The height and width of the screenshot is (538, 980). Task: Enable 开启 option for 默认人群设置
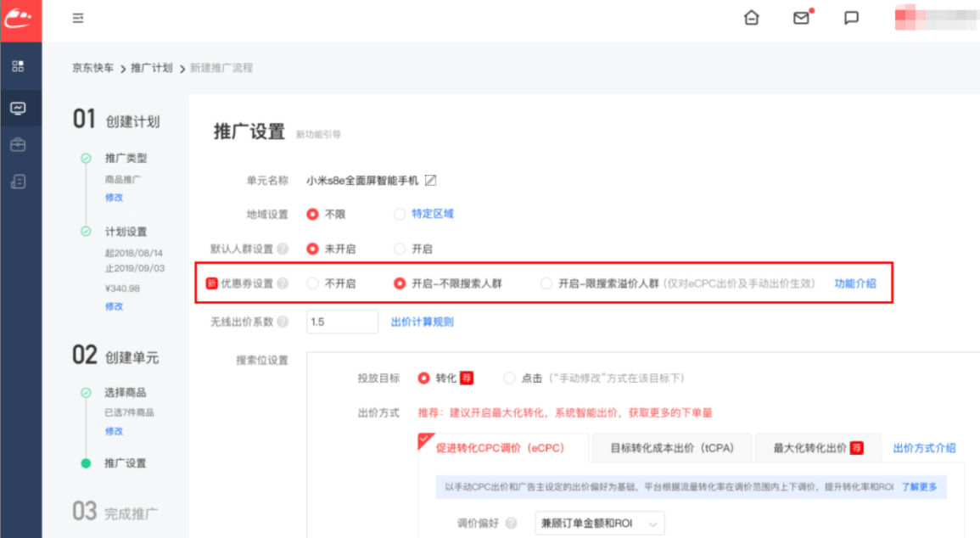(399, 248)
